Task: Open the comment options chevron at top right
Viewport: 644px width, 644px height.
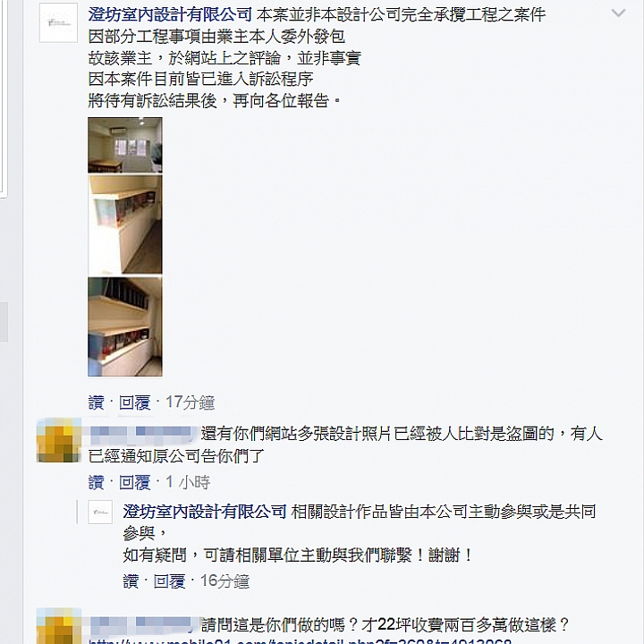Action: 618,13
